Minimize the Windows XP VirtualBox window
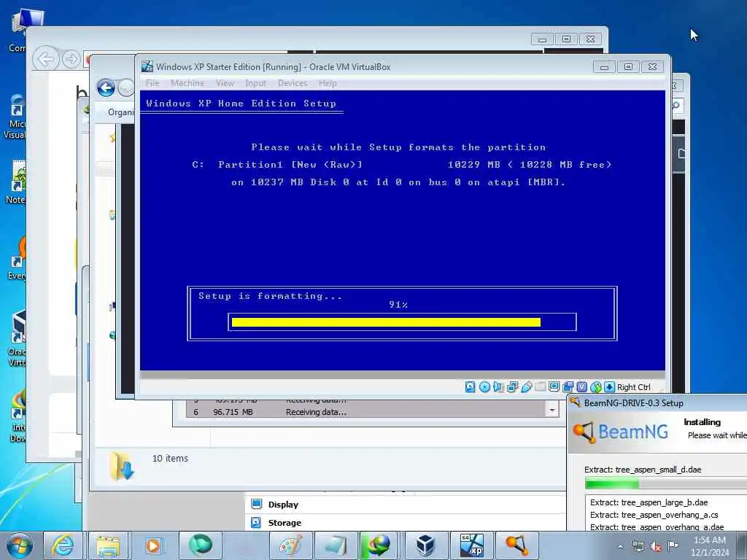The width and height of the screenshot is (747, 560). [604, 67]
